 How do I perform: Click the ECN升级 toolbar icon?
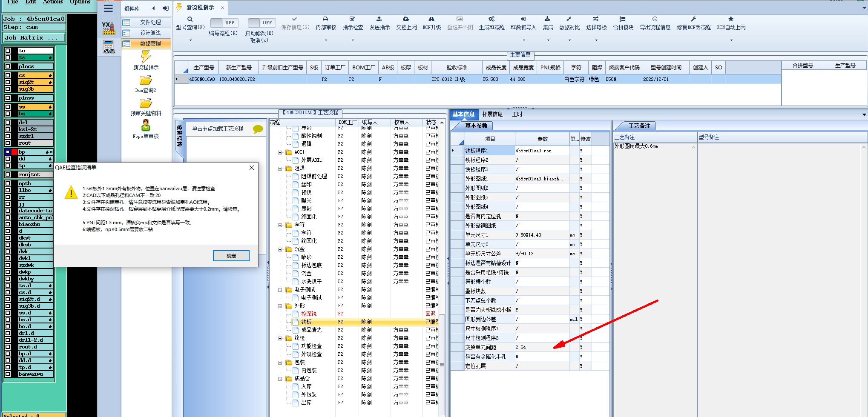pos(431,19)
